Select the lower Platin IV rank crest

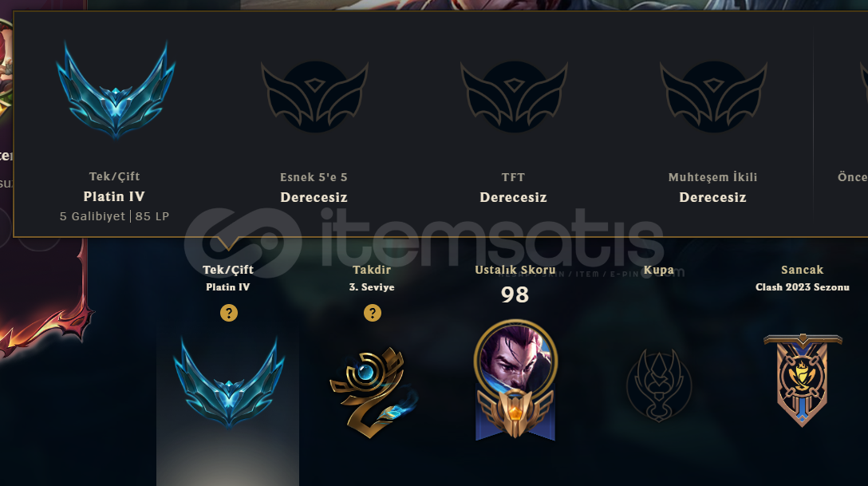point(229,383)
